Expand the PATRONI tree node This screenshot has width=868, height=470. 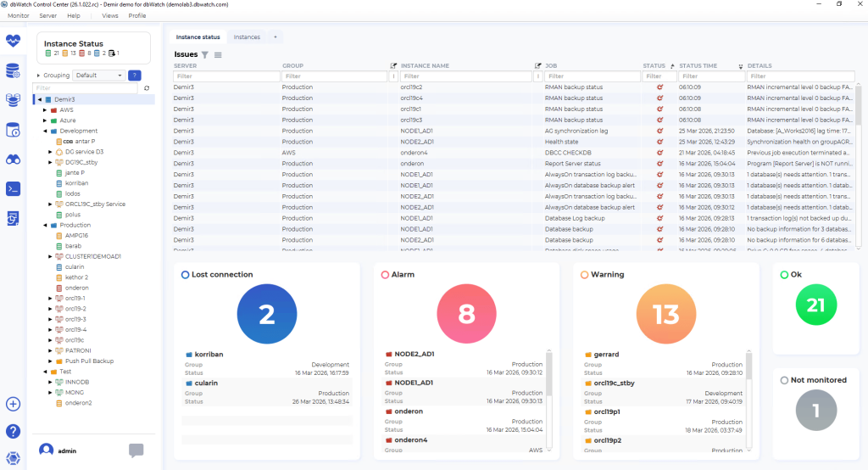50,350
